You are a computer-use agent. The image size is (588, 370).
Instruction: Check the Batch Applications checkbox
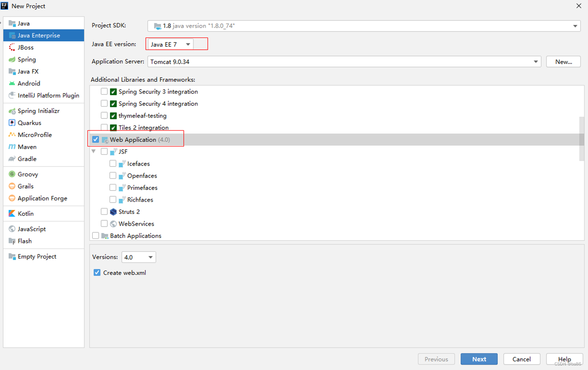(x=96, y=236)
